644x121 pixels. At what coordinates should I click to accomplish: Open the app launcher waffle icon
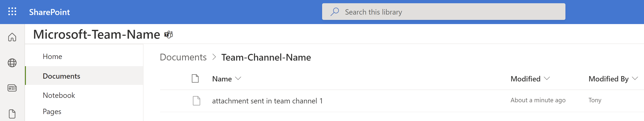click(x=12, y=12)
